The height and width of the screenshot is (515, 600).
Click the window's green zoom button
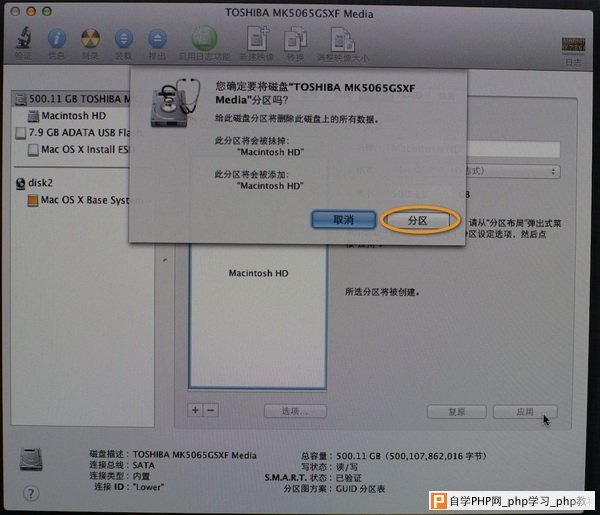point(47,11)
